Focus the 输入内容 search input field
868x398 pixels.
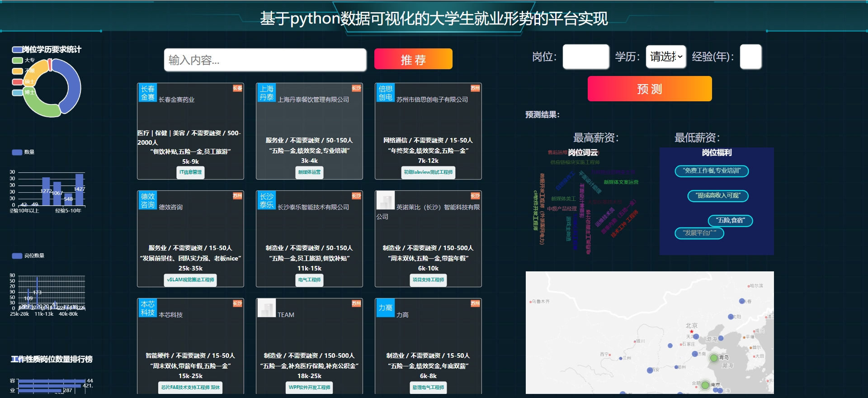pyautogui.click(x=265, y=60)
